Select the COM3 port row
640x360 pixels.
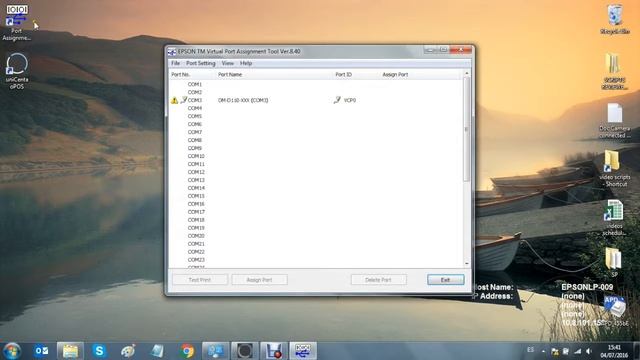point(316,100)
